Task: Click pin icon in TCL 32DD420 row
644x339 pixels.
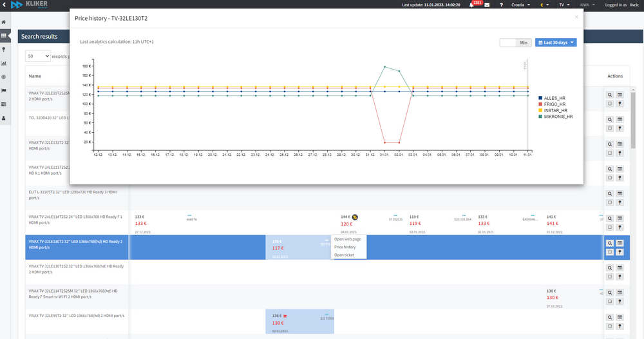Action: click(620, 129)
